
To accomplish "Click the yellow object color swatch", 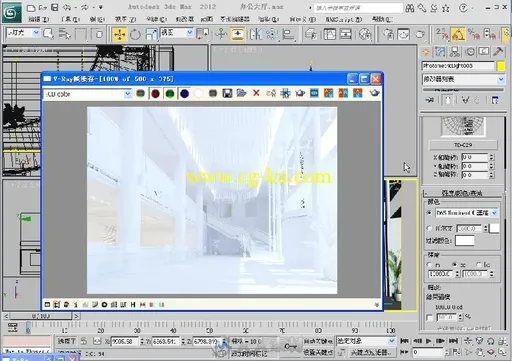I will pos(501,66).
